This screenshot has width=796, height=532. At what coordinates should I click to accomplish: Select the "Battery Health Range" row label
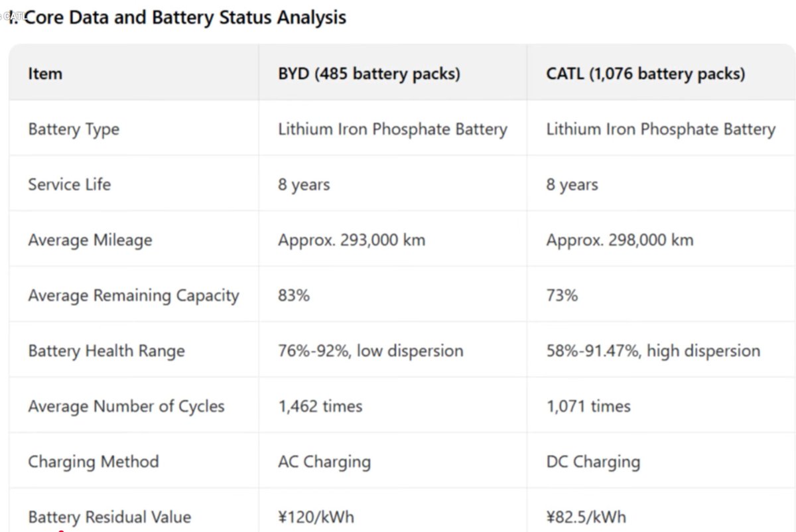(106, 351)
